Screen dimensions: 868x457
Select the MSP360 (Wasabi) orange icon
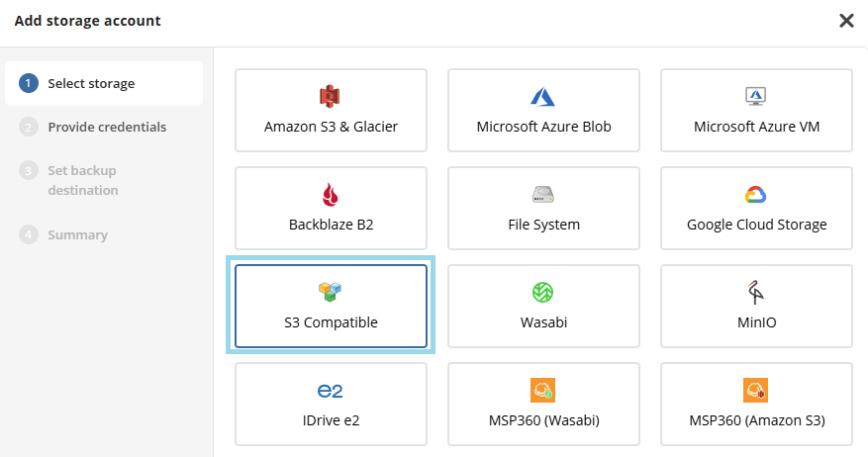[543, 390]
